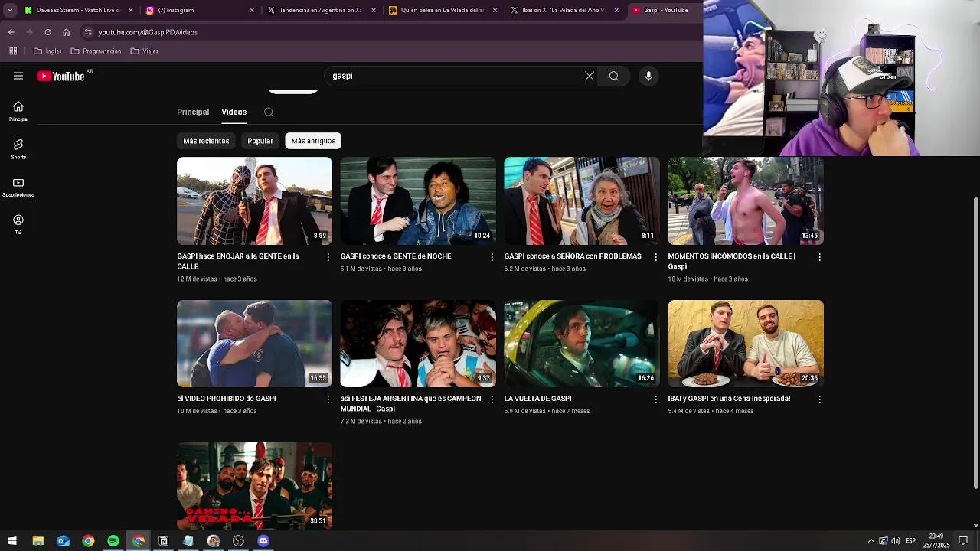Open the Tú section in sidebar
This screenshot has width=980, height=551.
coord(18,224)
